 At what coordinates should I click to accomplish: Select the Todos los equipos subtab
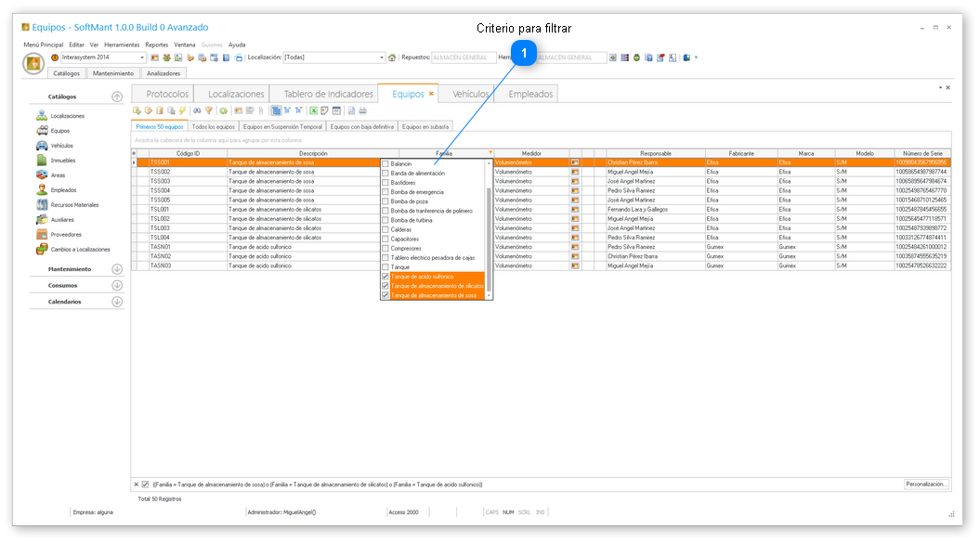tap(213, 126)
